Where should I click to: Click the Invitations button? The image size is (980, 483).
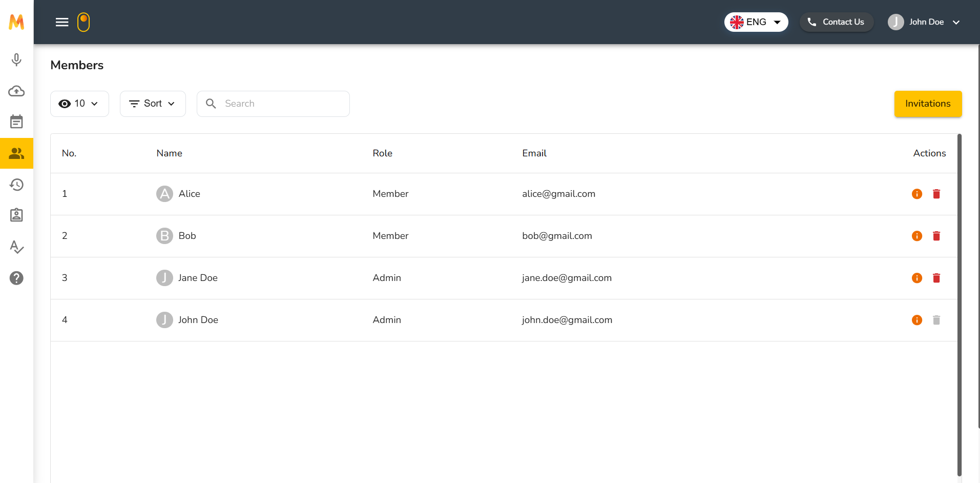click(x=928, y=104)
